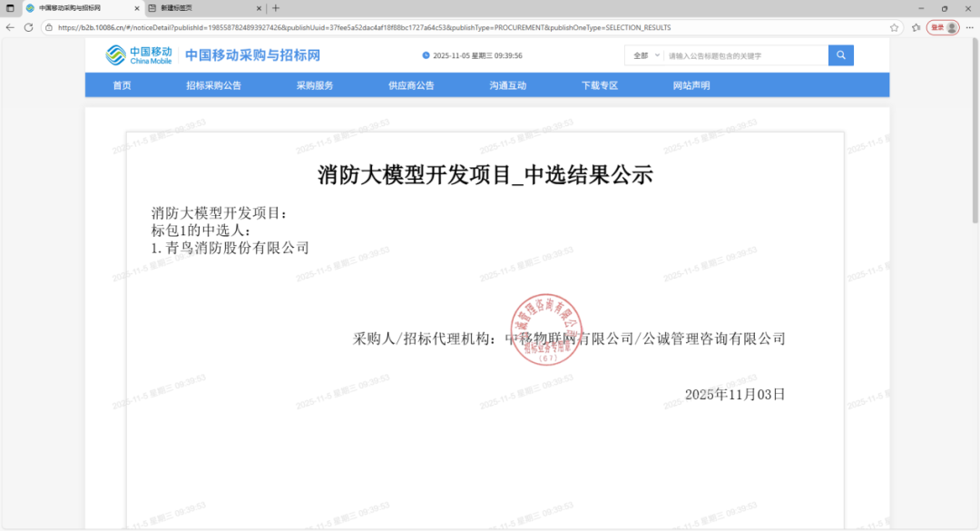Screen dimensions: 980x531
Task: Expand the 全部 category dropdown
Action: (x=646, y=55)
